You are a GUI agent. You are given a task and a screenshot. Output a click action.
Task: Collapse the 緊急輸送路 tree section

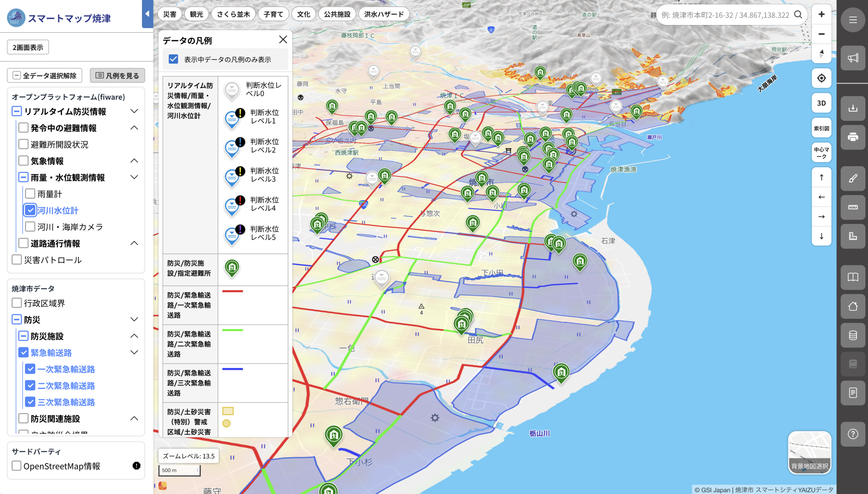pyautogui.click(x=134, y=352)
